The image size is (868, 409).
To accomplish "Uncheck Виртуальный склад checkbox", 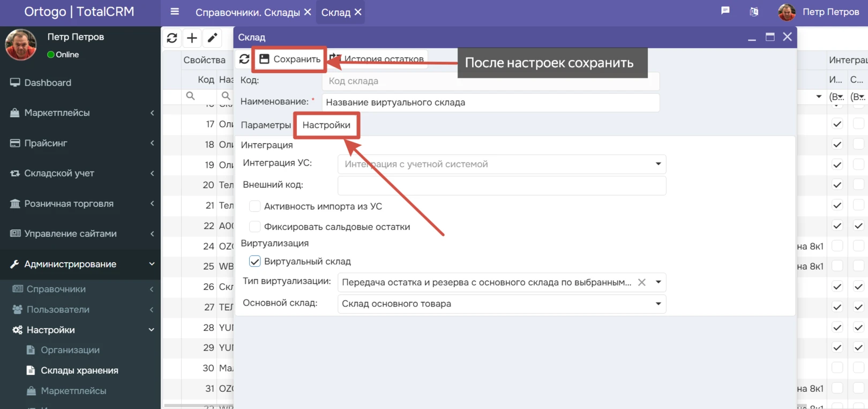I will (x=255, y=262).
